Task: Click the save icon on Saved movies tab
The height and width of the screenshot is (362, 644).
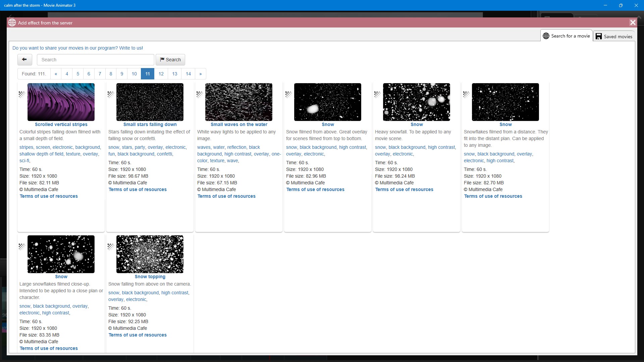Action: click(599, 36)
